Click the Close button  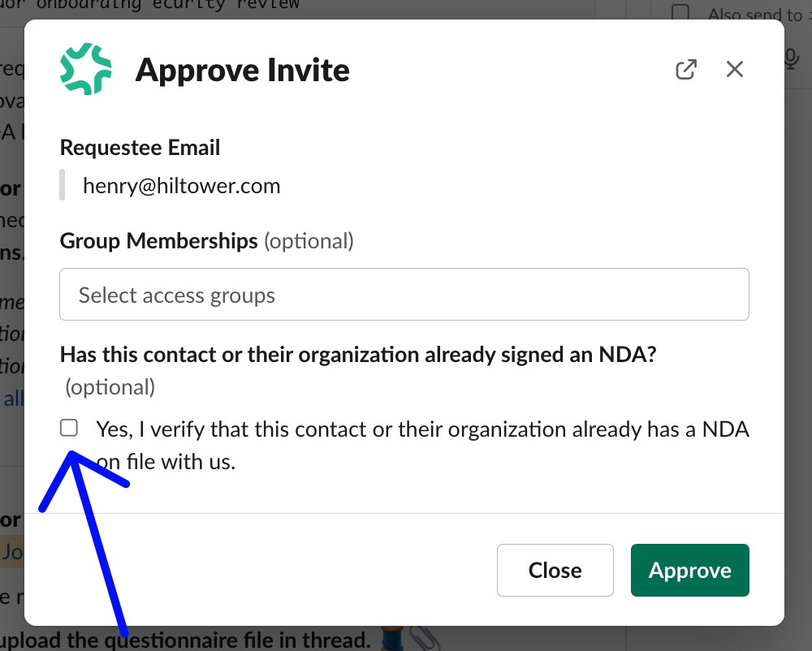(x=555, y=570)
